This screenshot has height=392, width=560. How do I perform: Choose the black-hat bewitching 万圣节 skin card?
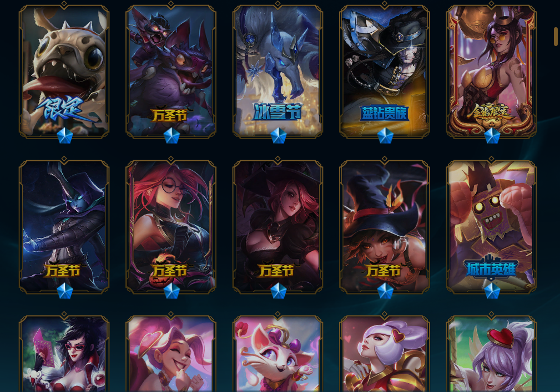click(278, 227)
